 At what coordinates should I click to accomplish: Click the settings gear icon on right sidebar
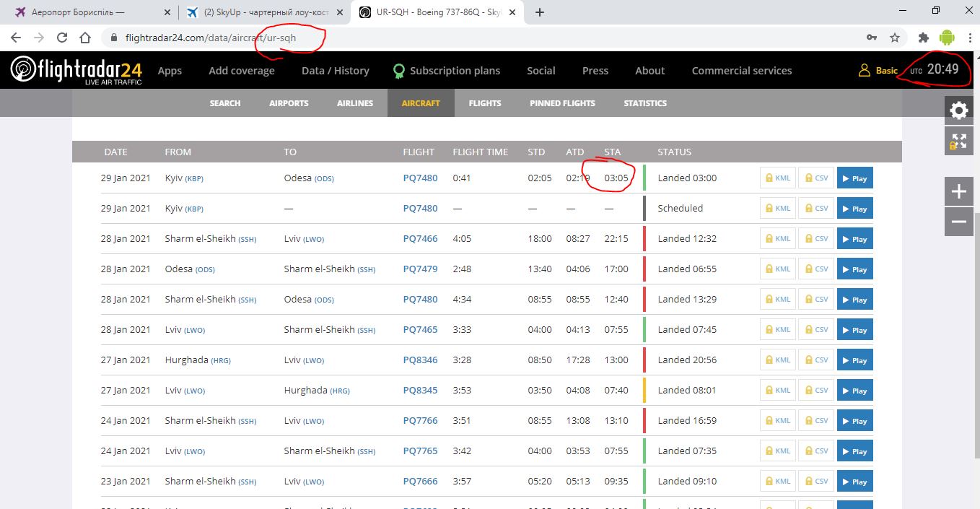click(x=958, y=110)
